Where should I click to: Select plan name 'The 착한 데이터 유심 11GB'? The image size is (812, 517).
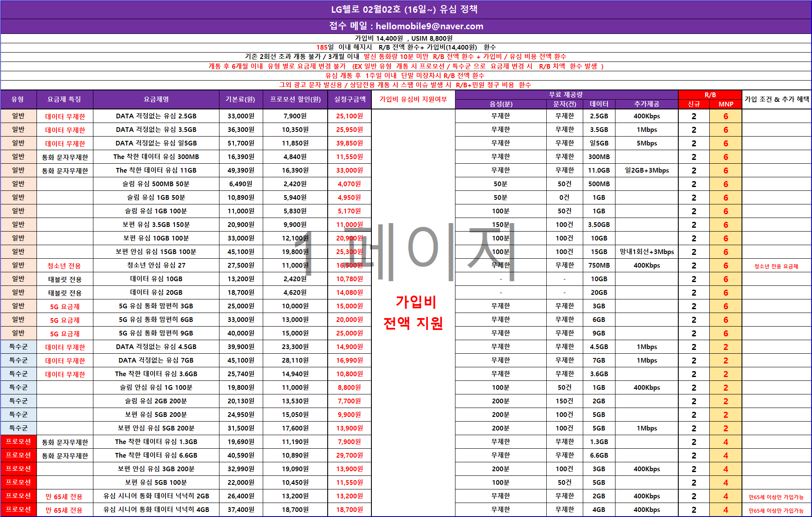click(156, 170)
